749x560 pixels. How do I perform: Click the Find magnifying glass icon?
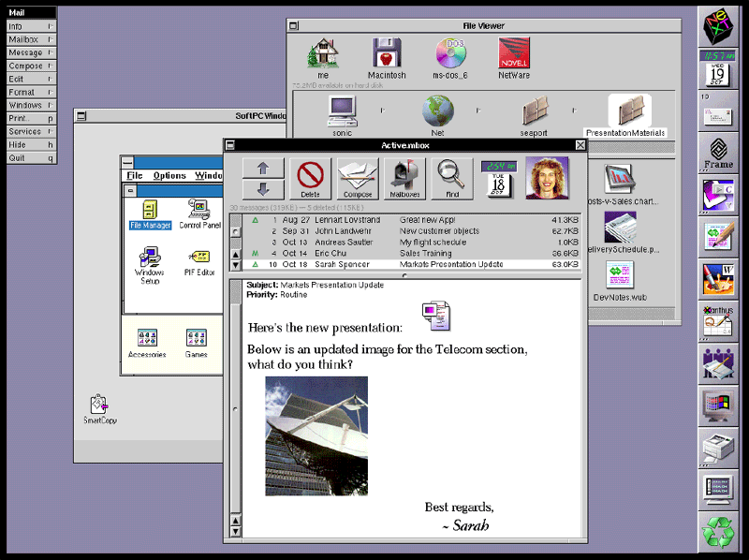452,177
